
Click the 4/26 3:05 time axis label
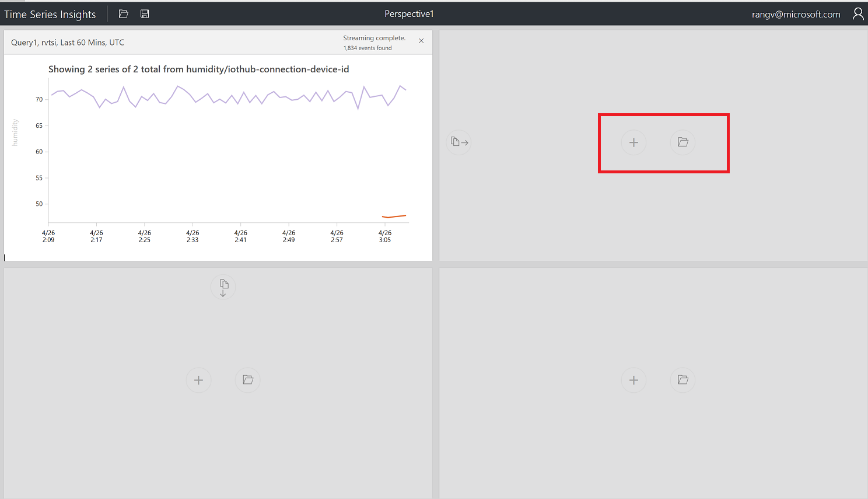[385, 236]
